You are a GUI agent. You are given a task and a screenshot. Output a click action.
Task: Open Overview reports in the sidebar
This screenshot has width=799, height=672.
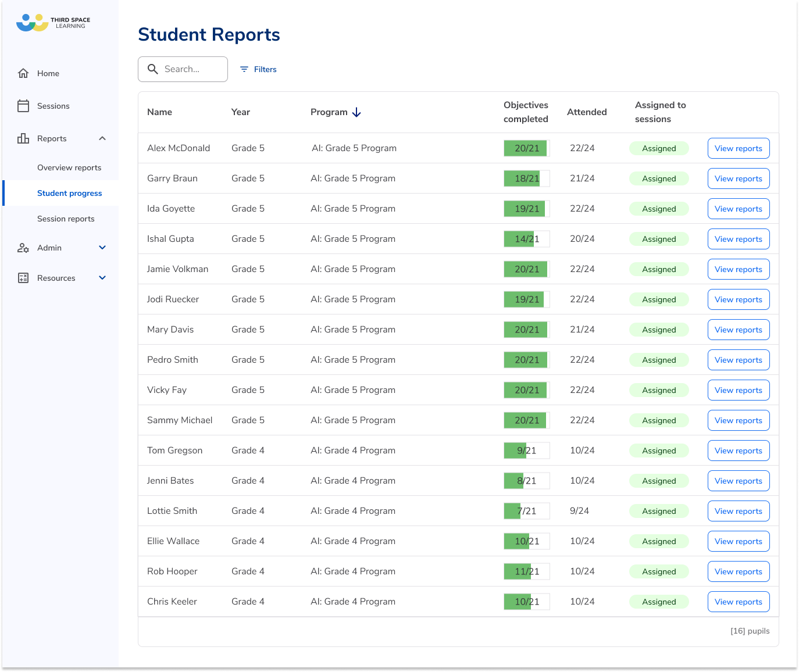tap(69, 167)
